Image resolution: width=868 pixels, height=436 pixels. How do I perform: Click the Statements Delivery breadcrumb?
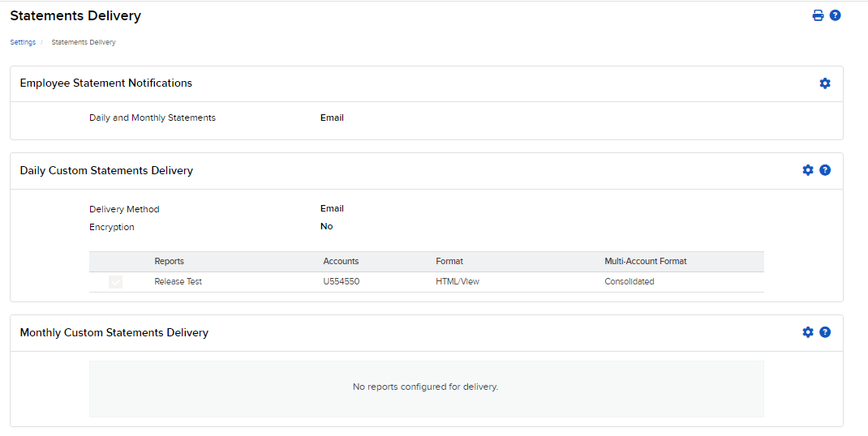click(x=84, y=42)
